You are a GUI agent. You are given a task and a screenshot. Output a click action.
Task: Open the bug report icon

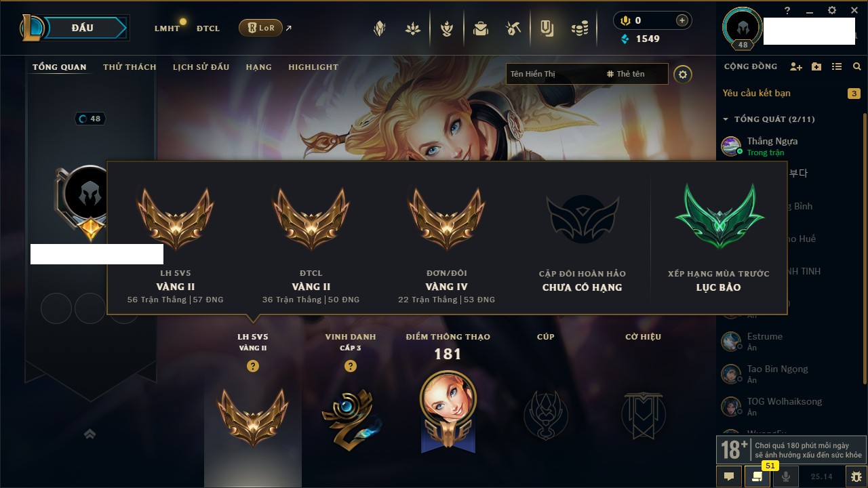[856, 476]
